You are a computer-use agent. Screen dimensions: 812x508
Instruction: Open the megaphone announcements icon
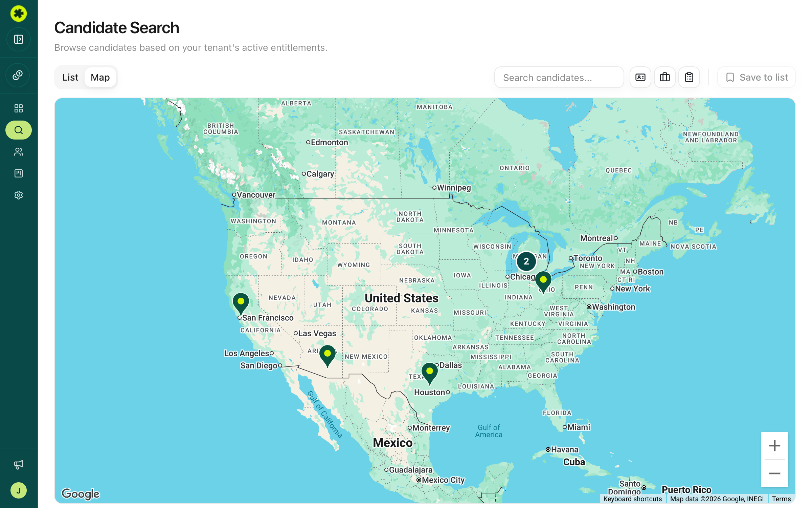click(x=19, y=465)
